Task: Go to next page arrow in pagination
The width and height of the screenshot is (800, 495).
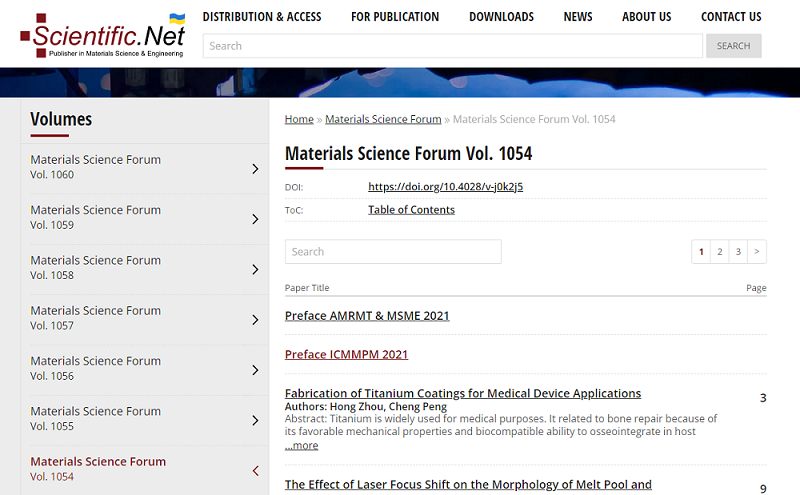Action: pos(757,252)
